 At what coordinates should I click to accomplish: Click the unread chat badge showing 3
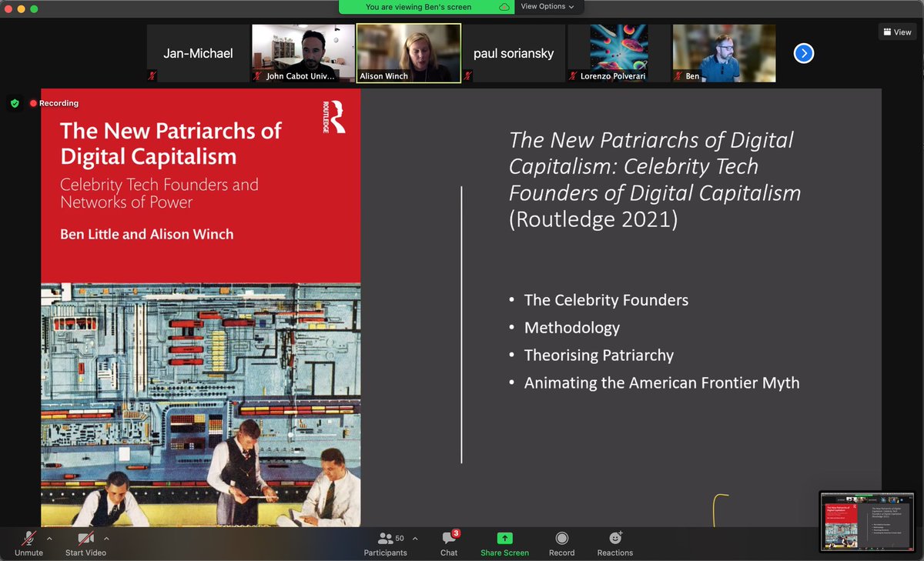point(457,533)
